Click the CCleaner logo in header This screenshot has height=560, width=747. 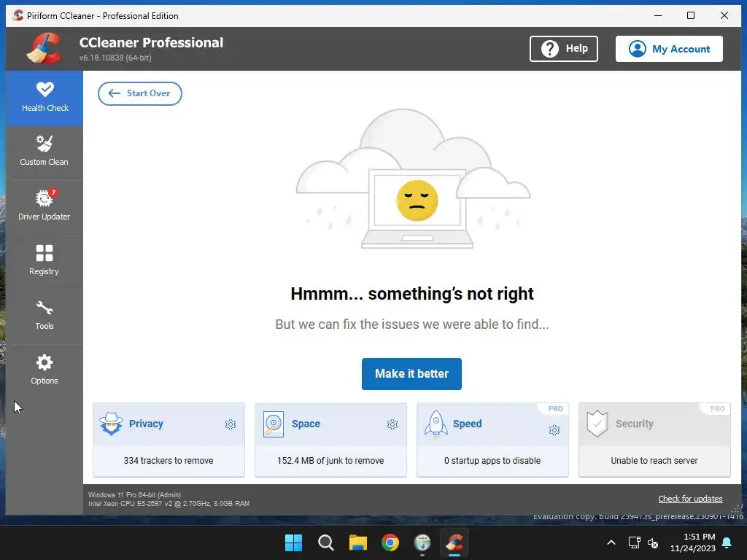point(44,49)
